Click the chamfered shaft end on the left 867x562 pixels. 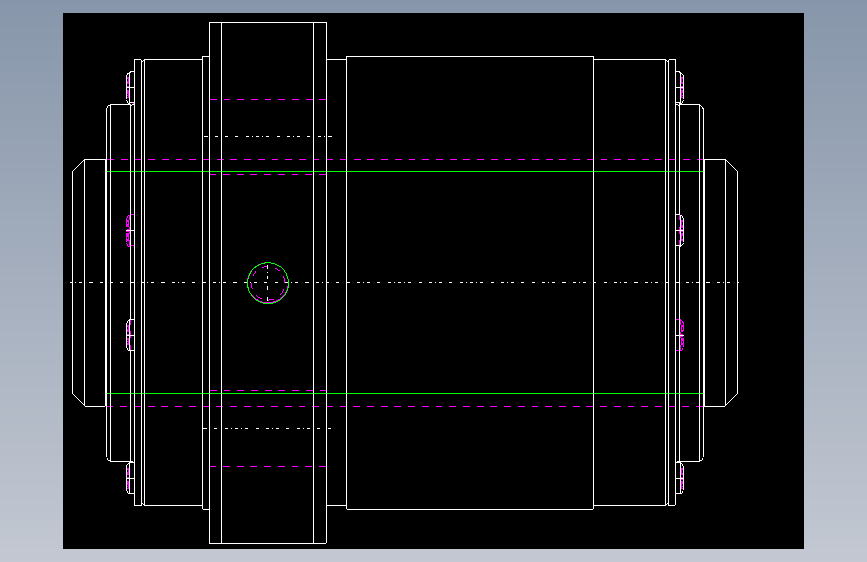[89, 283]
